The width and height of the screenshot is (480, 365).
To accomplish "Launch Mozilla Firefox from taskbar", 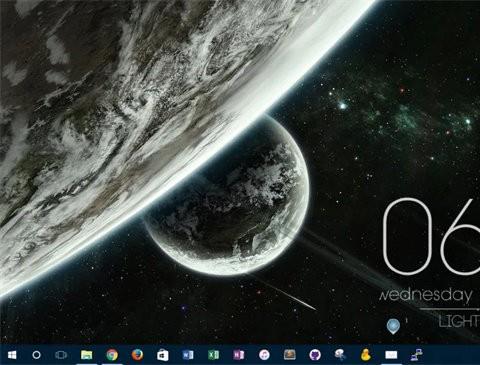I will click(137, 355).
